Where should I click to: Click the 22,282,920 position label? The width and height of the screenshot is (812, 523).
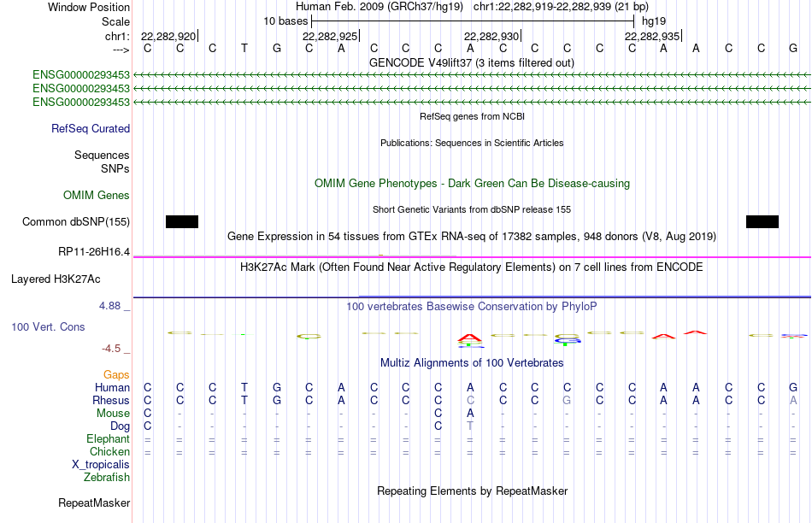[x=168, y=36]
